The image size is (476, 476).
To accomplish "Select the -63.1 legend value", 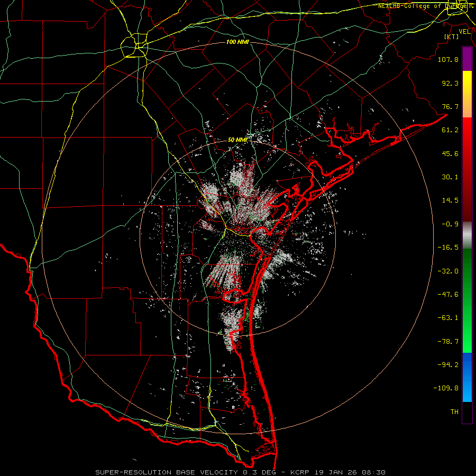I will click(x=448, y=318).
